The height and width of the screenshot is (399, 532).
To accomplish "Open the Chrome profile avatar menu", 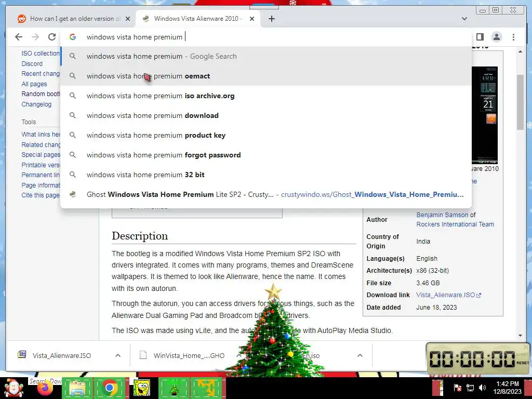I will [496, 37].
